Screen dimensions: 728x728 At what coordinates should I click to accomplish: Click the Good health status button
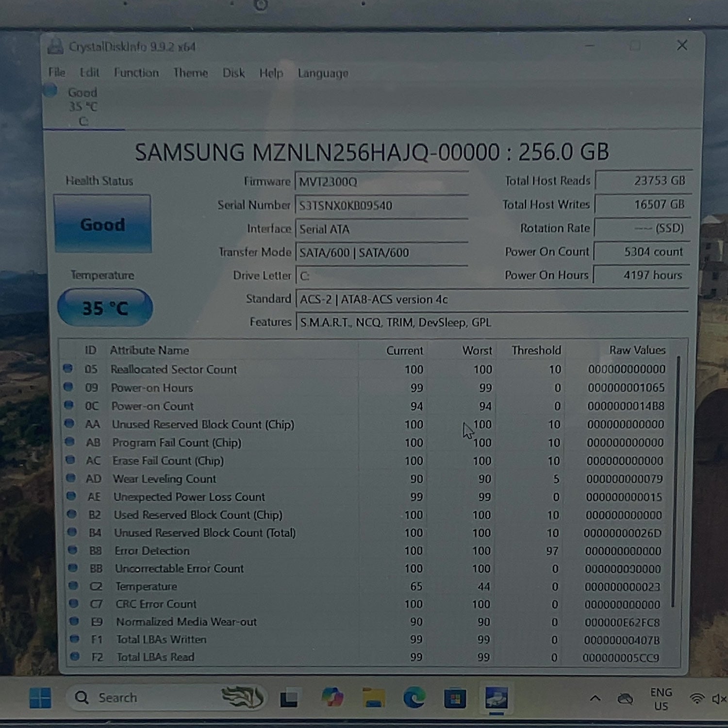pos(102,224)
